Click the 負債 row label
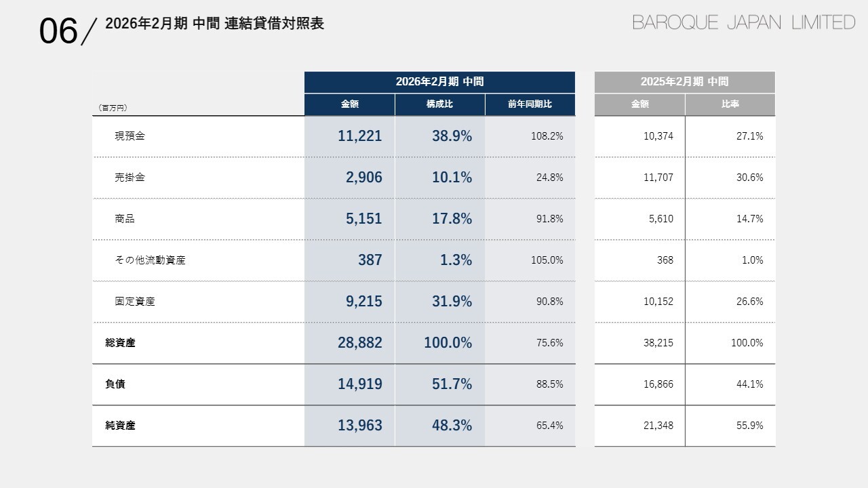Image resolution: width=868 pixels, height=488 pixels. pos(115,384)
